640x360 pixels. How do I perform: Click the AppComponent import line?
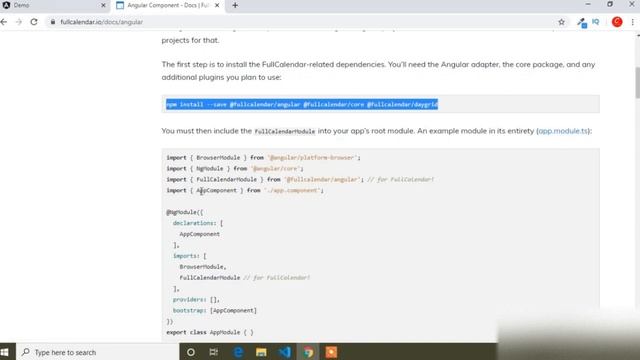(x=245, y=191)
